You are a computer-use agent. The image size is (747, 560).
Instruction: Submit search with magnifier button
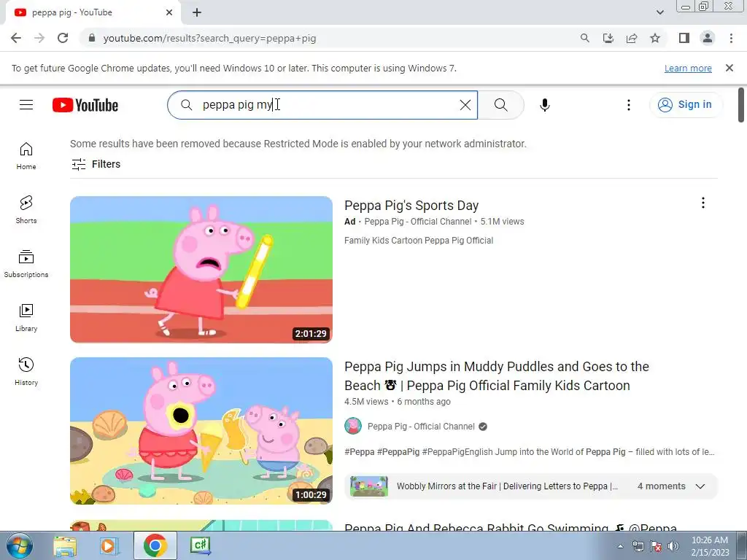coord(500,105)
